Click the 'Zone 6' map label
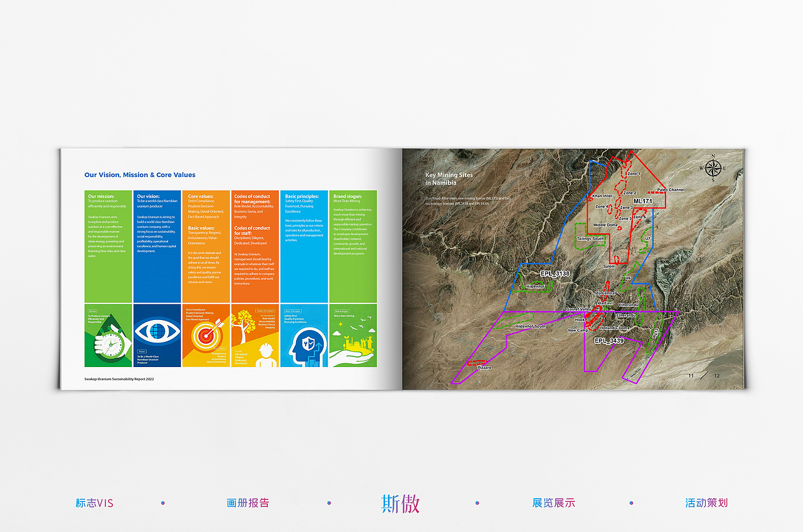 click(640, 217)
